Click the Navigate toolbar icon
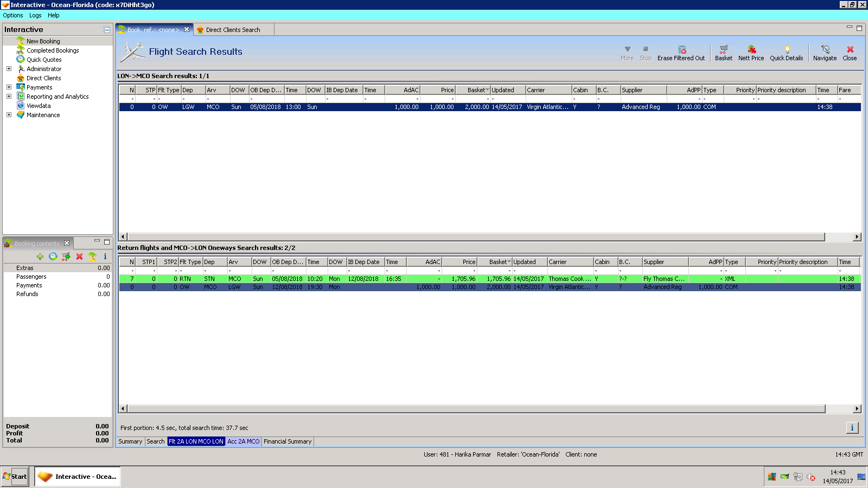The height and width of the screenshot is (488, 868). point(825,53)
